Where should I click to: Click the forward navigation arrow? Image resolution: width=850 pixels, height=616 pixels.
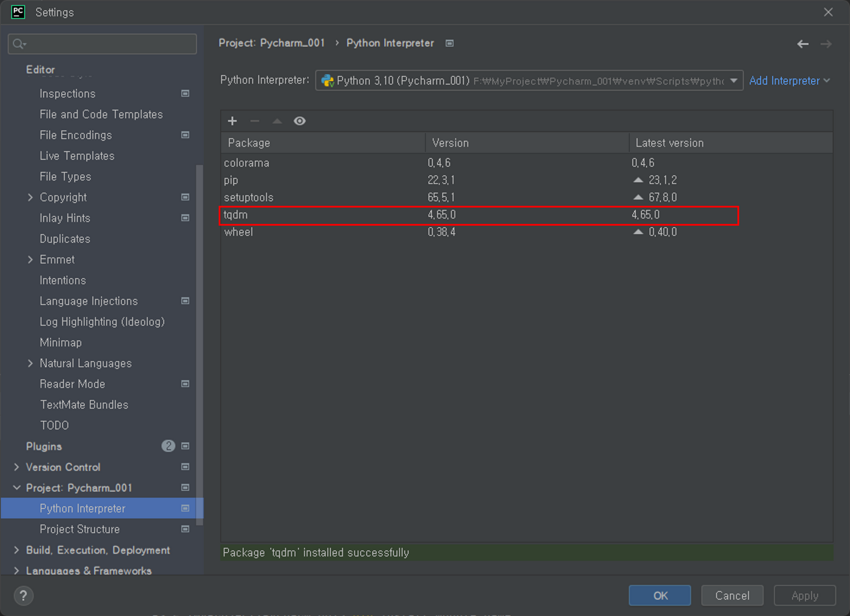coord(826,44)
